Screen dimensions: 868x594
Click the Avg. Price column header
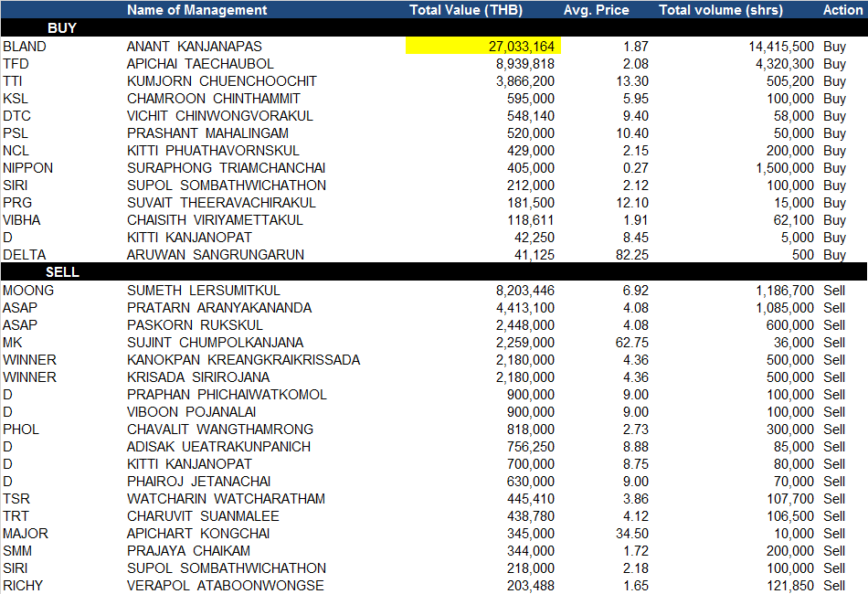point(597,10)
